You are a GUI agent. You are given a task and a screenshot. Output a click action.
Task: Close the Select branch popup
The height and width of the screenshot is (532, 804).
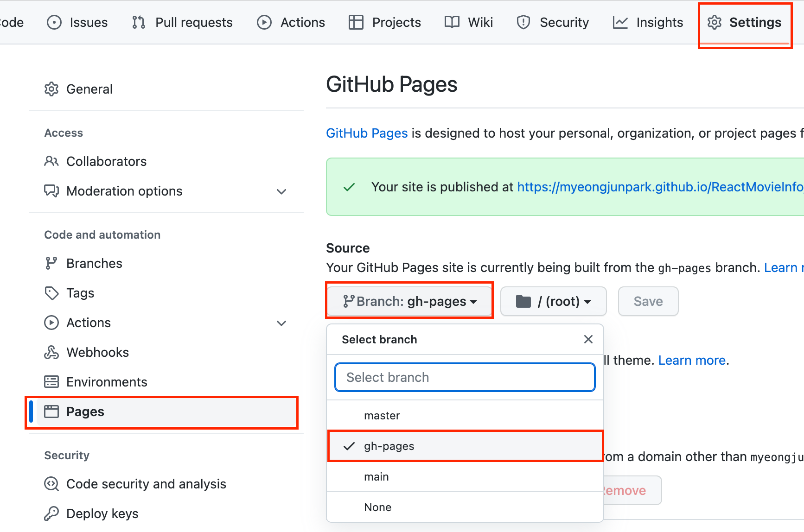(x=588, y=339)
